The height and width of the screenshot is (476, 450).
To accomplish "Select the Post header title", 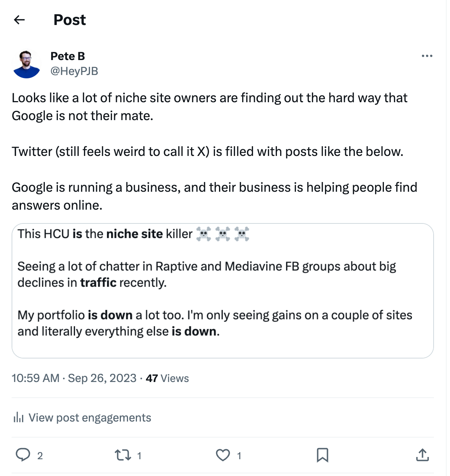I will pos(69,19).
